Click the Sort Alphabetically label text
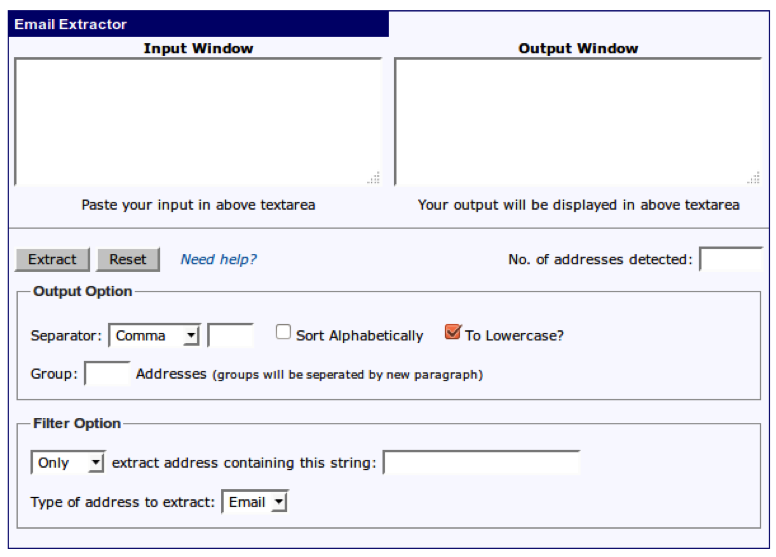 (x=360, y=336)
